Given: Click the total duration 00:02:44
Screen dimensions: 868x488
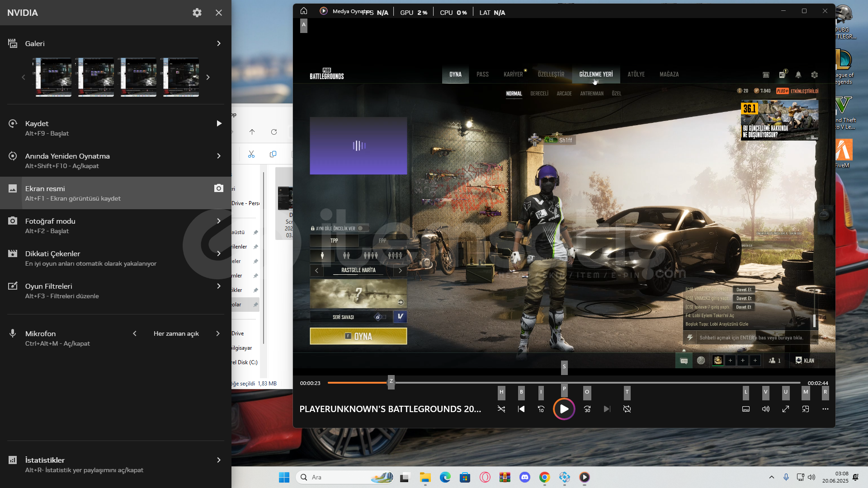Looking at the screenshot, I should coord(818,383).
